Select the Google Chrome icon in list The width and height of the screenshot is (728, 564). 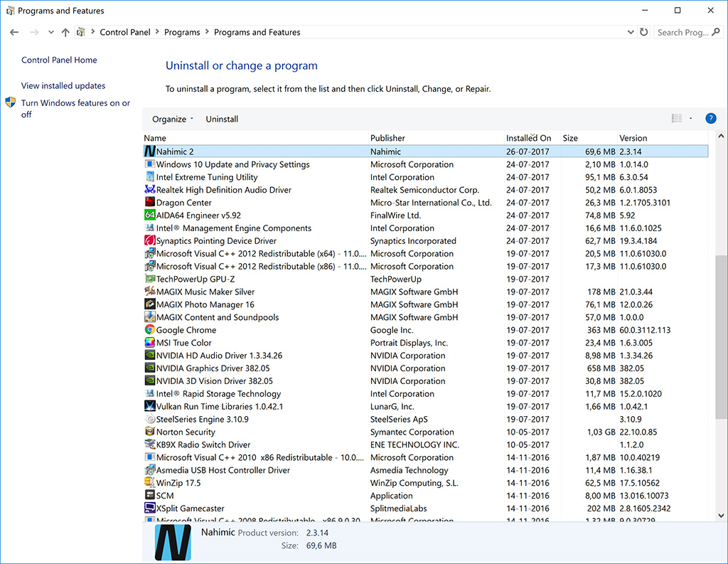(x=150, y=330)
